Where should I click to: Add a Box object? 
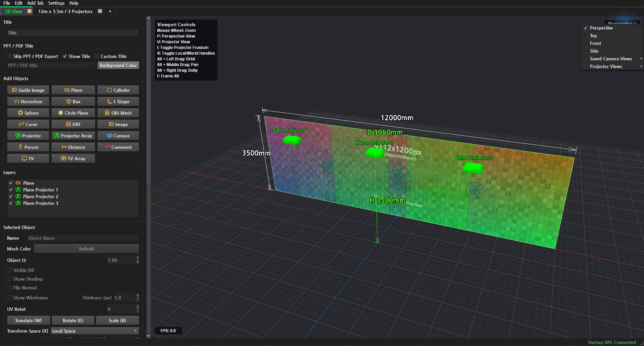[73, 102]
